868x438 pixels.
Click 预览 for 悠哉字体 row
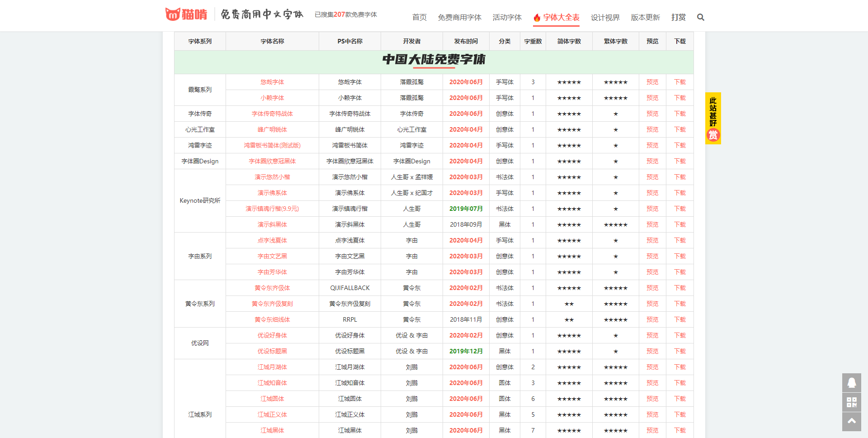click(x=652, y=82)
